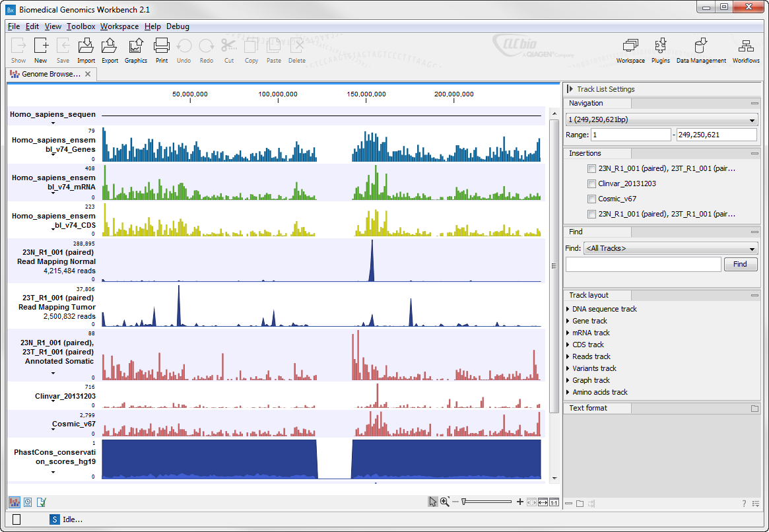Activate the zoom-in mode icon
The image size is (769, 532).
pyautogui.click(x=446, y=502)
